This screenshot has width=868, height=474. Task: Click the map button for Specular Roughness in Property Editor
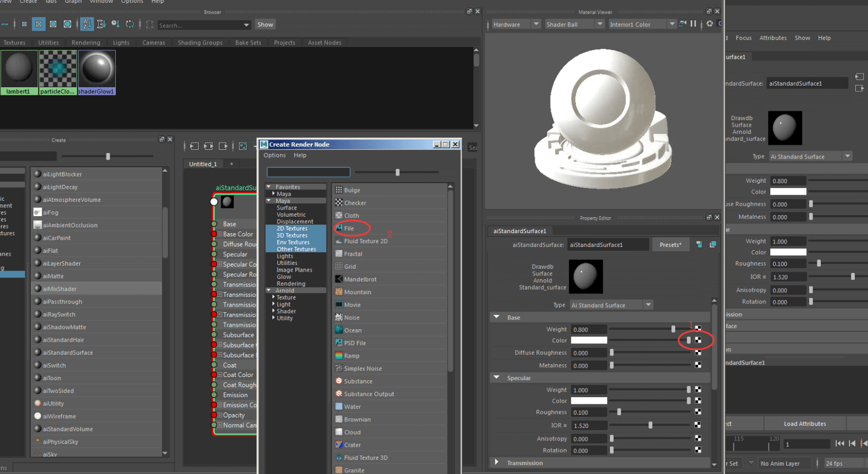(x=698, y=411)
